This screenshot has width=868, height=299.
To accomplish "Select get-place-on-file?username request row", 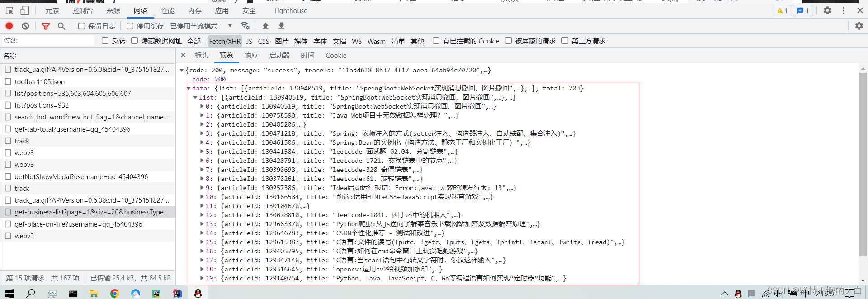I will tap(88, 224).
